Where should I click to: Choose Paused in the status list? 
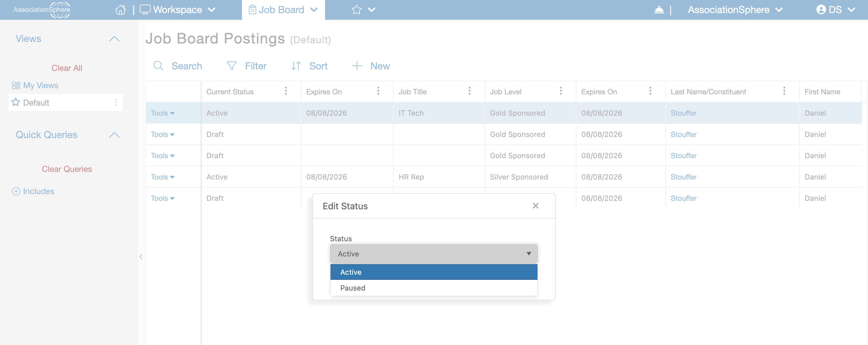[434, 288]
